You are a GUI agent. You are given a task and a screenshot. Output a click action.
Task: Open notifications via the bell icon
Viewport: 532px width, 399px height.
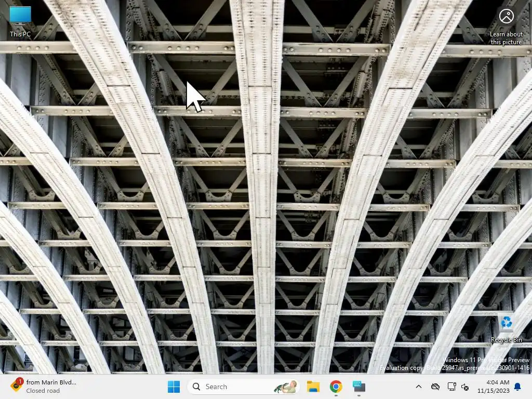(518, 387)
